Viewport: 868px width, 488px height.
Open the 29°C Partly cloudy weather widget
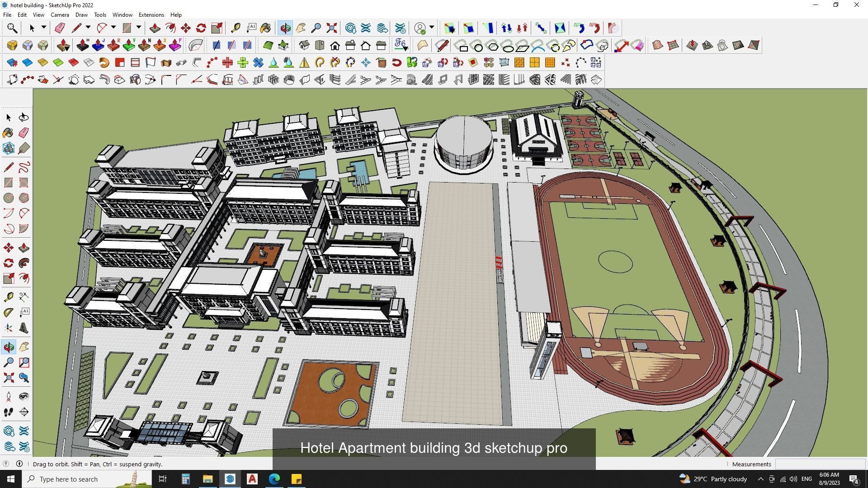click(713, 479)
